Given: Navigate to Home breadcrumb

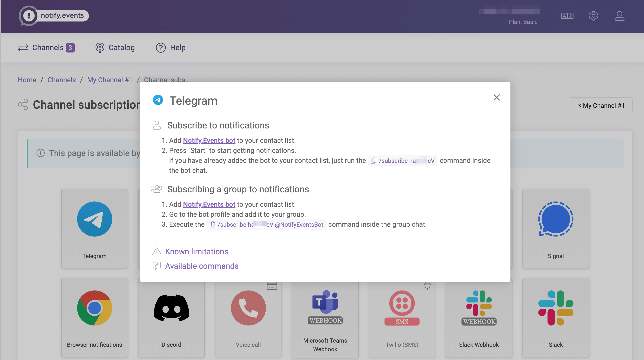Looking at the screenshot, I should (x=27, y=80).
